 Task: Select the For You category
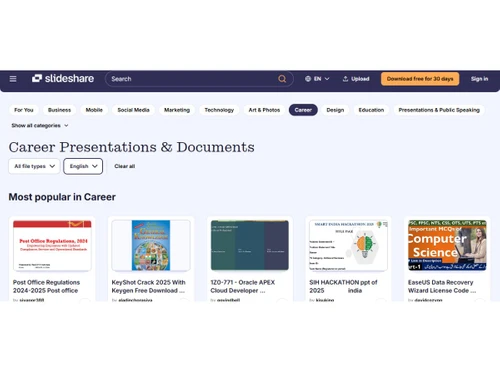tap(24, 110)
